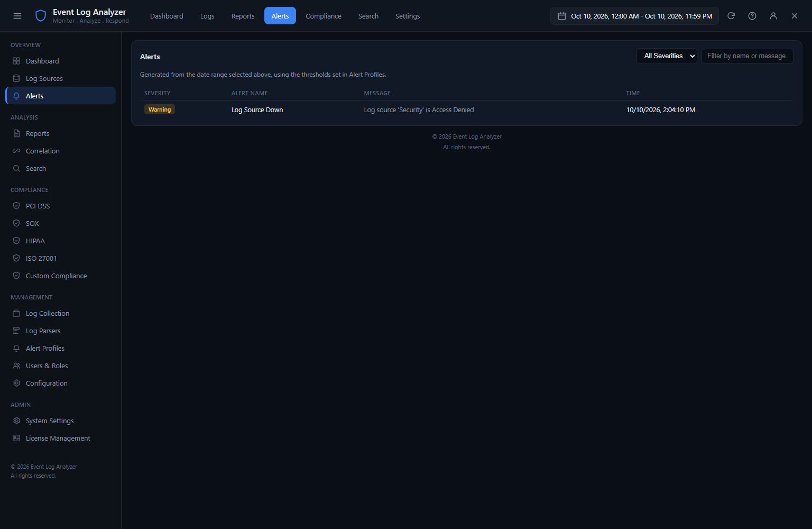Open Custom Compliance in sidebar
812x529 pixels.
click(60, 276)
